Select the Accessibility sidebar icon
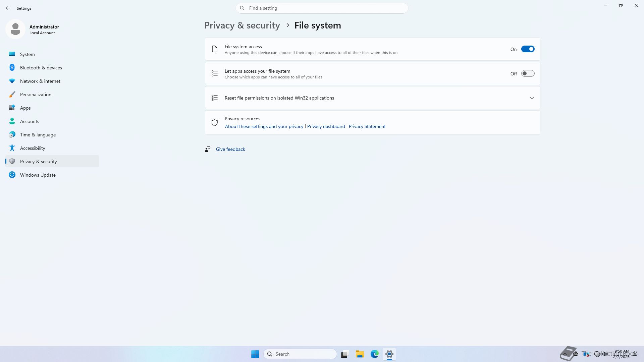The width and height of the screenshot is (644, 362). (12, 148)
